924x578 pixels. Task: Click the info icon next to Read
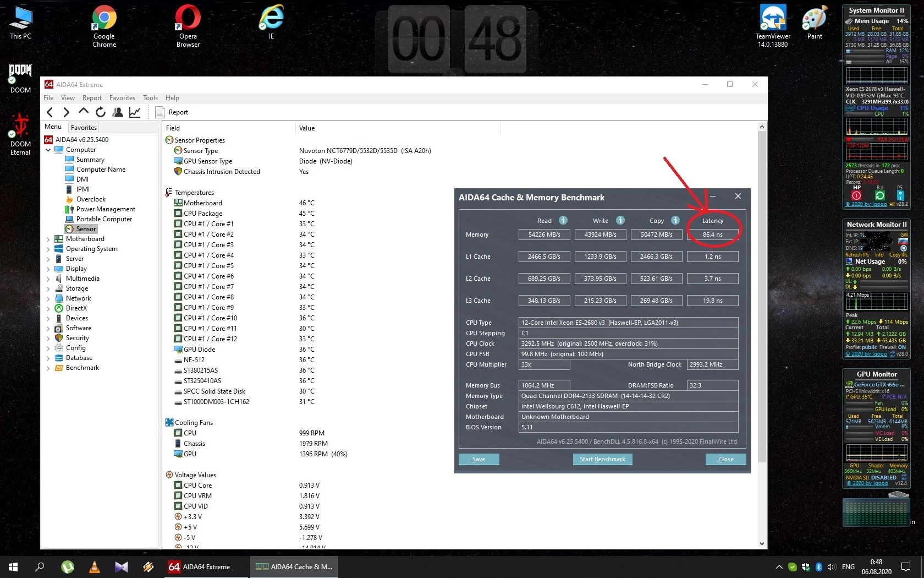[563, 220]
